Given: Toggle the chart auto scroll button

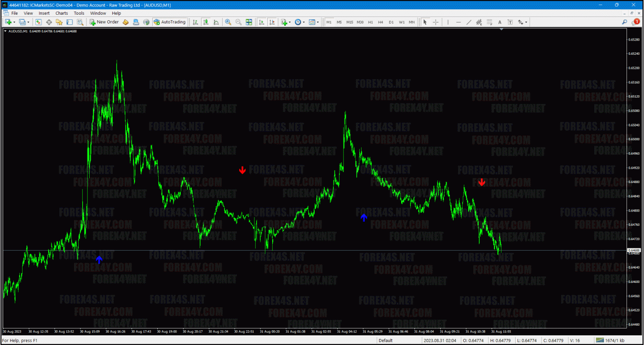Looking at the screenshot, I should click(x=262, y=22).
